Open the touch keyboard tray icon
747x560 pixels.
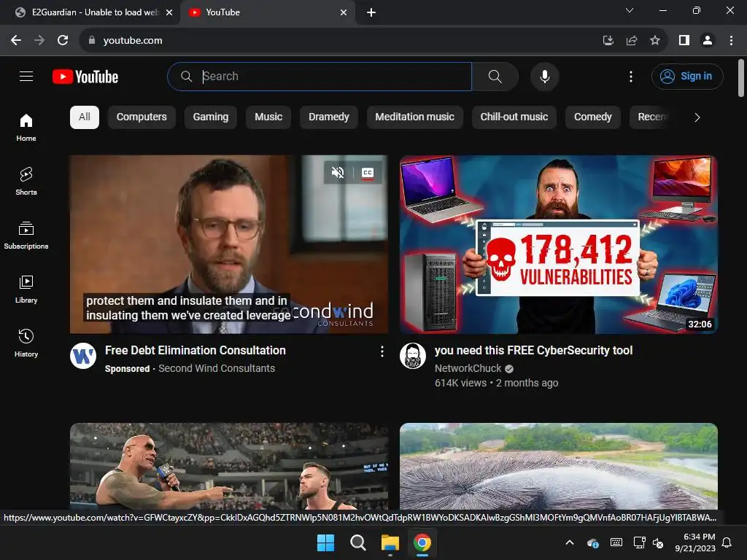click(x=616, y=542)
